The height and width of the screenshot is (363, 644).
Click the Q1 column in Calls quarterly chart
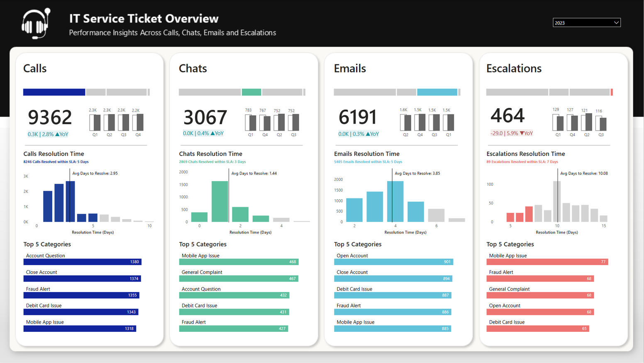click(x=95, y=122)
